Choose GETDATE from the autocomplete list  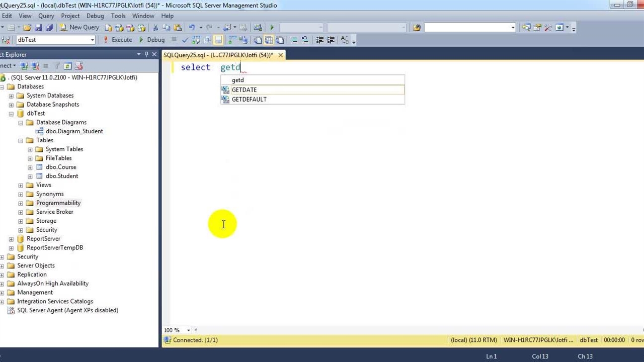click(312, 90)
